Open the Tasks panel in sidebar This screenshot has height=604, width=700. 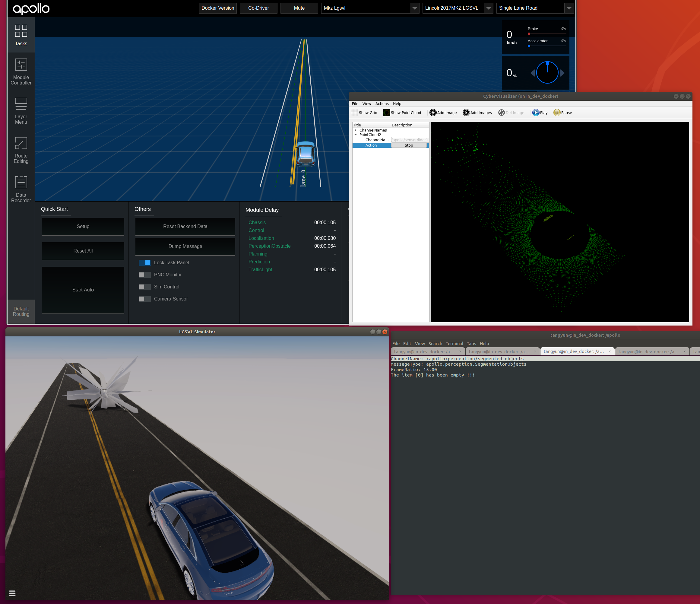(21, 35)
